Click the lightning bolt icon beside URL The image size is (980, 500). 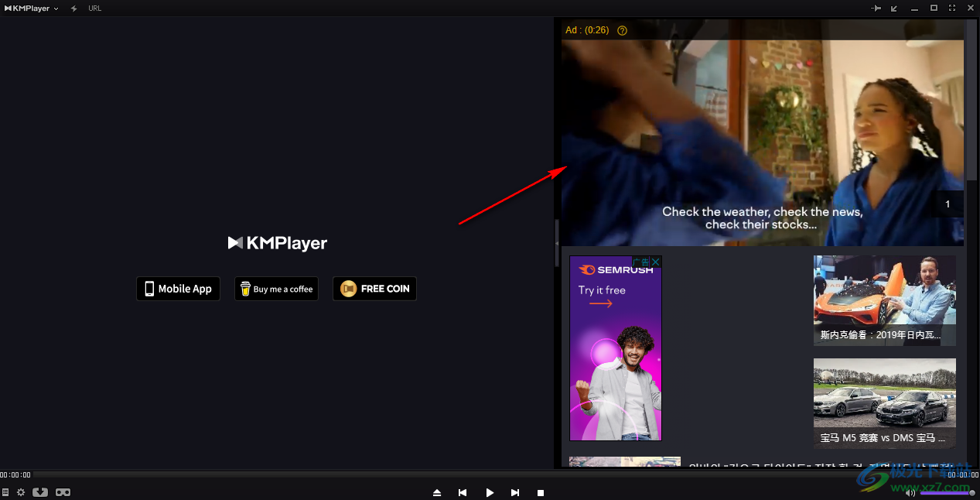click(74, 8)
